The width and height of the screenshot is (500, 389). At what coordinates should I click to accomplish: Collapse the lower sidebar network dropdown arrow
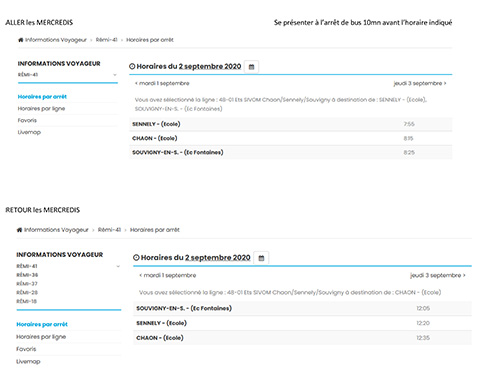click(118, 266)
